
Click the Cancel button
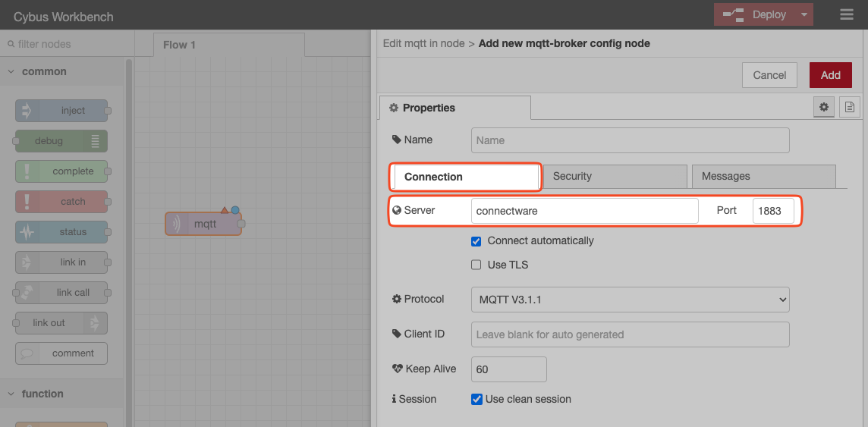pyautogui.click(x=769, y=75)
